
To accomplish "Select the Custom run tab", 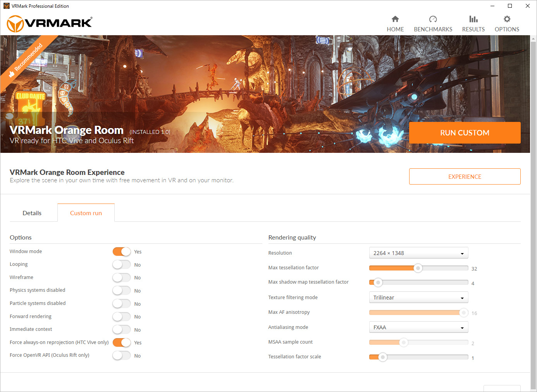I will [x=86, y=213].
